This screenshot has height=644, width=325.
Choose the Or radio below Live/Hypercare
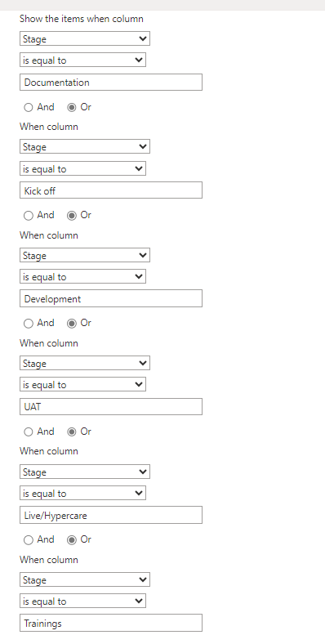coord(71,540)
